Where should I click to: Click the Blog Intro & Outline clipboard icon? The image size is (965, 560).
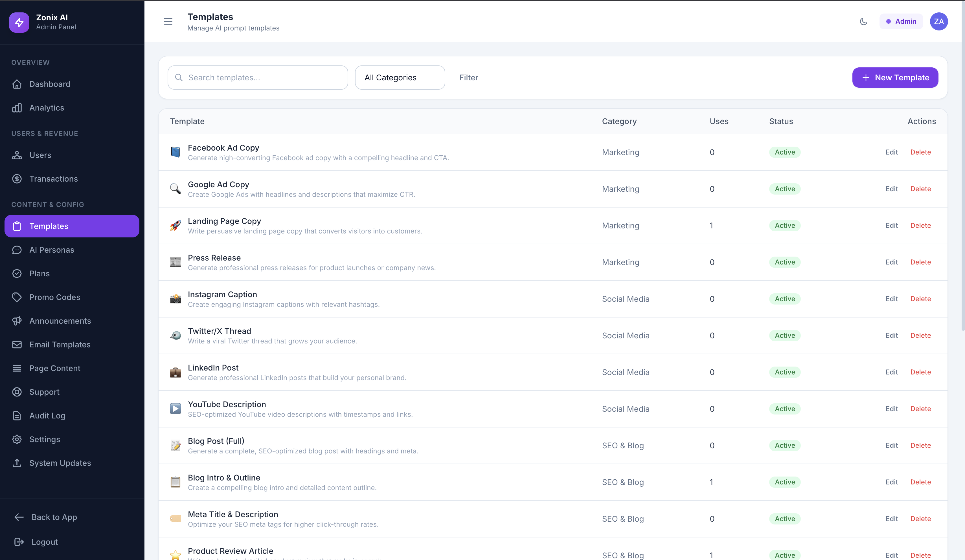[x=176, y=482]
